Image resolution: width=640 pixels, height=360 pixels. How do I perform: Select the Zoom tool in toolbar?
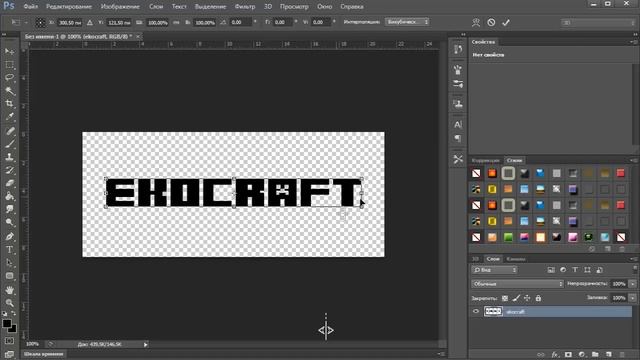(9, 303)
